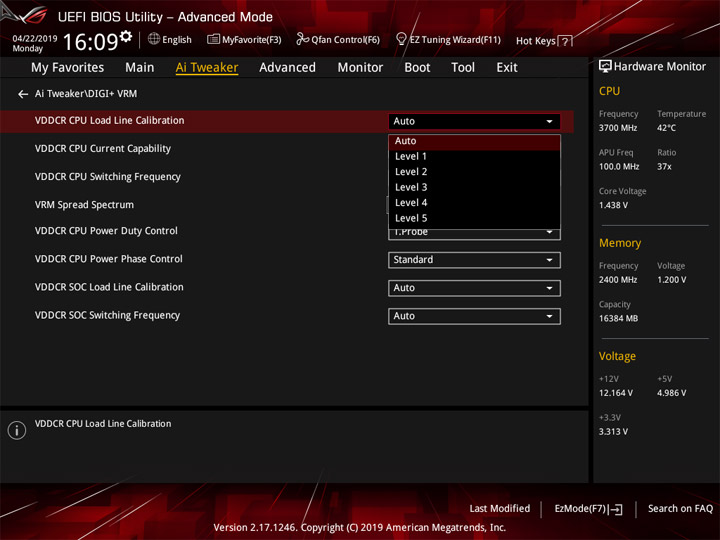The image size is (720, 540).
Task: Select Level 3 from the dropdown list
Action: pos(474,187)
